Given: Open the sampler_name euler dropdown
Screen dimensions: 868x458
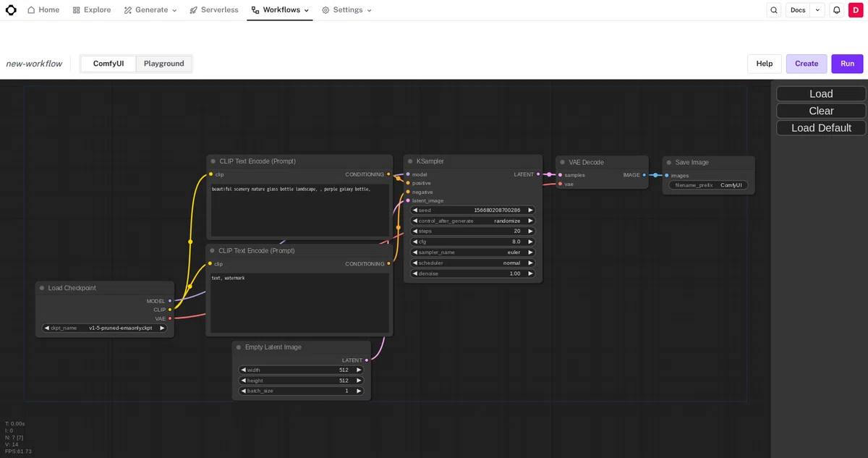Looking at the screenshot, I should click(x=473, y=253).
